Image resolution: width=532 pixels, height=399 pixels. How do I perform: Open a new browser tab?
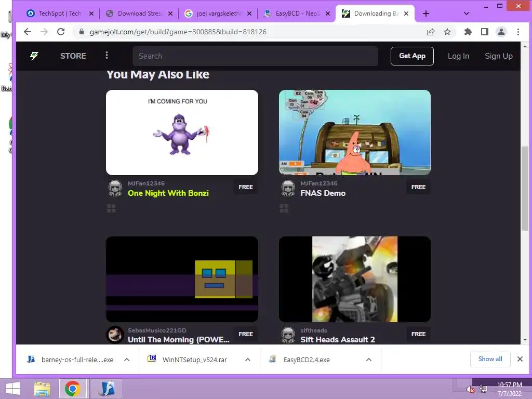click(426, 14)
